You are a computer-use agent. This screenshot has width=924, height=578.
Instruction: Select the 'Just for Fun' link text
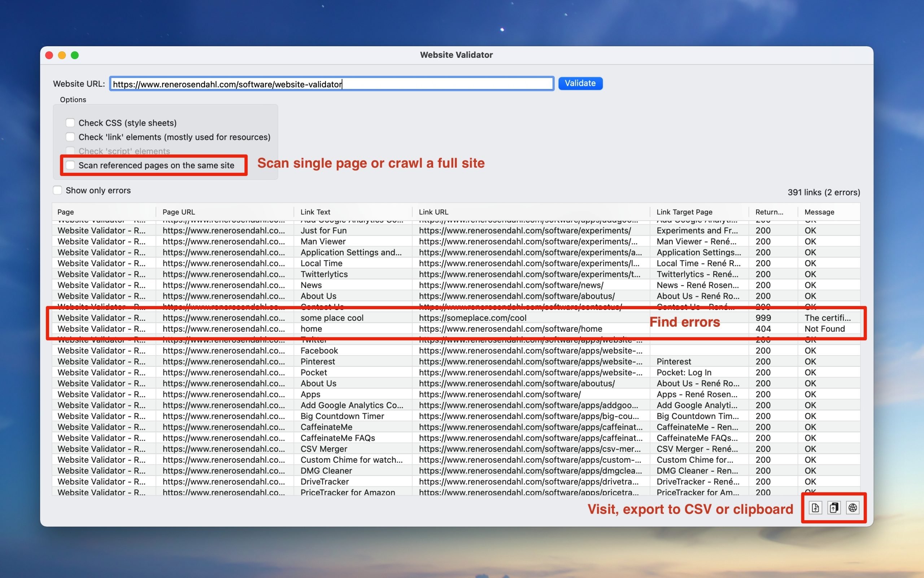point(323,230)
